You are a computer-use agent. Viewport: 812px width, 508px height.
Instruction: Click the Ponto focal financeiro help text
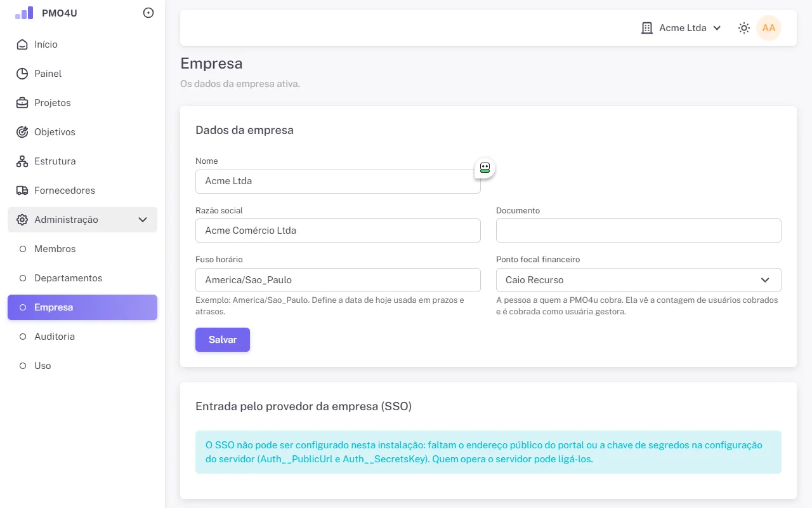637,306
